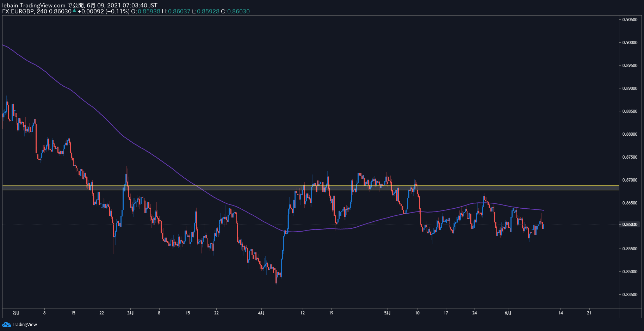
Task: Click the +0.00092 (+0.11%) change value
Action: pyautogui.click(x=104, y=11)
